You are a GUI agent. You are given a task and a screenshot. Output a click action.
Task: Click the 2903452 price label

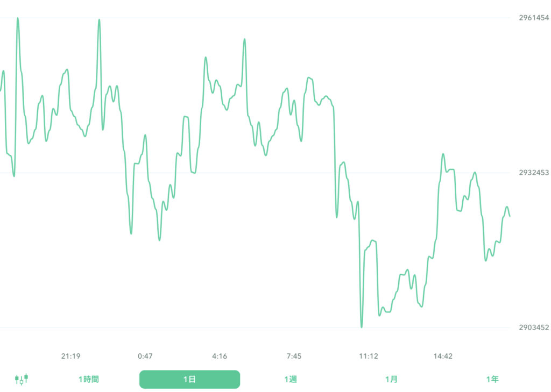(x=533, y=326)
